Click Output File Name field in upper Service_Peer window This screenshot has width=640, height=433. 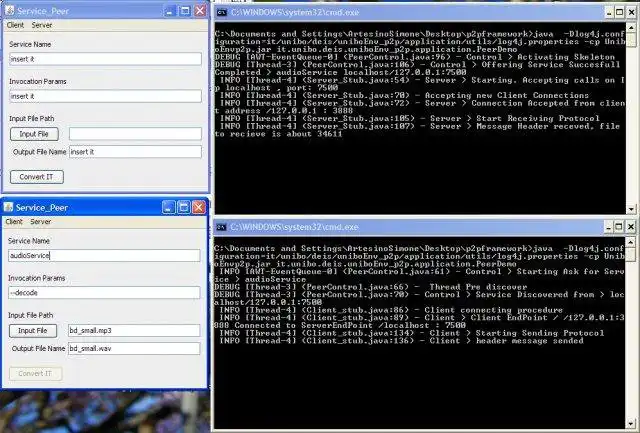pyautogui.click(x=135, y=152)
